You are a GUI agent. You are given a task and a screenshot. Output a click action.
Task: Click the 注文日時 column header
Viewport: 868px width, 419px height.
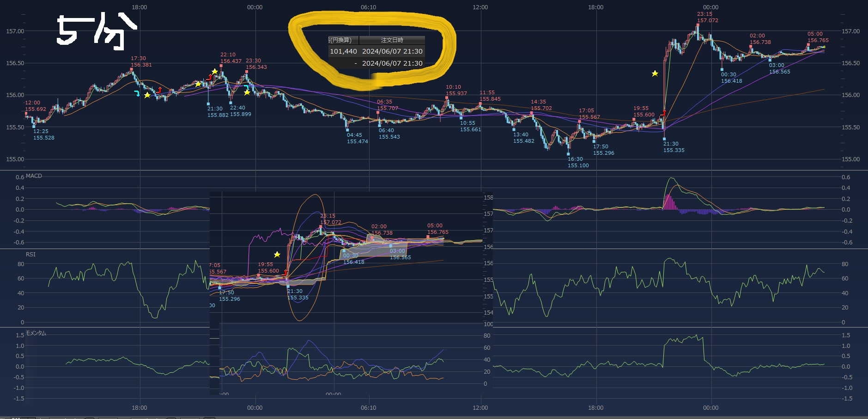click(x=392, y=40)
